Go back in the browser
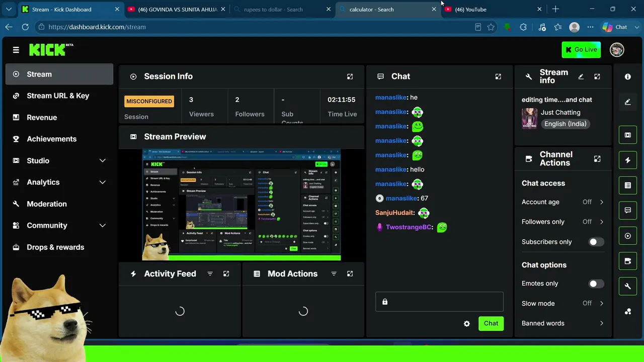The image size is (644, 362). pos(9,27)
